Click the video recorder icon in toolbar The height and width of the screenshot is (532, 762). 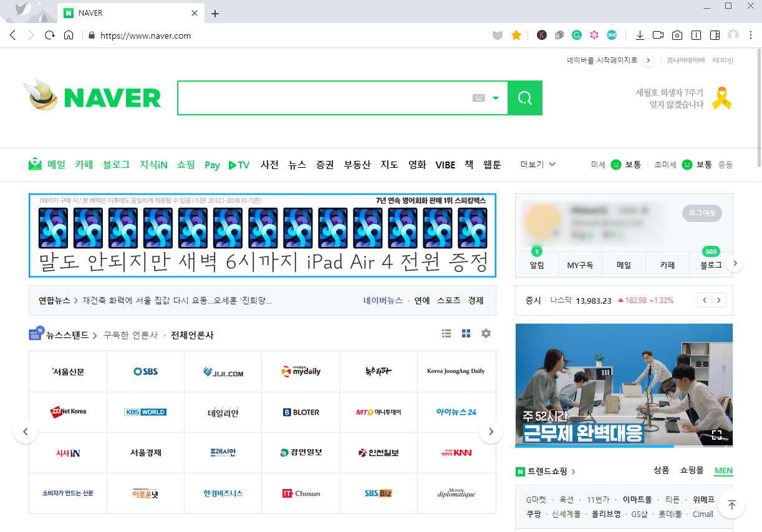pos(658,36)
